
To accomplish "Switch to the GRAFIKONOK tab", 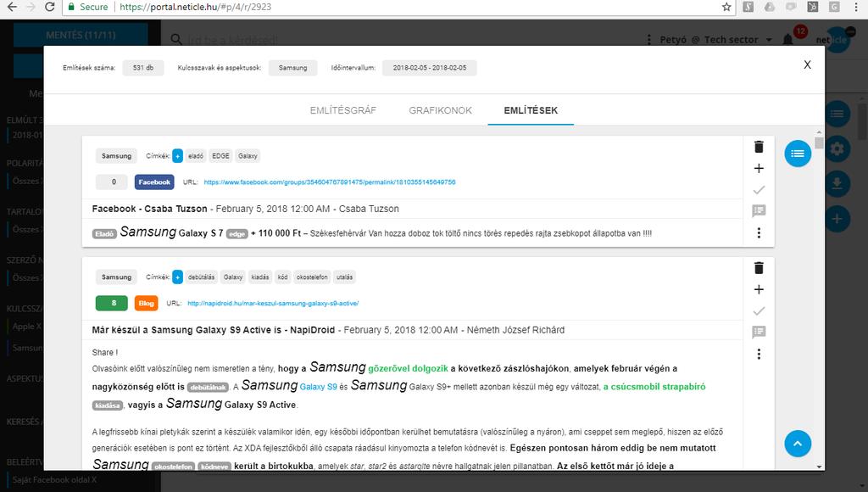I will (440, 110).
